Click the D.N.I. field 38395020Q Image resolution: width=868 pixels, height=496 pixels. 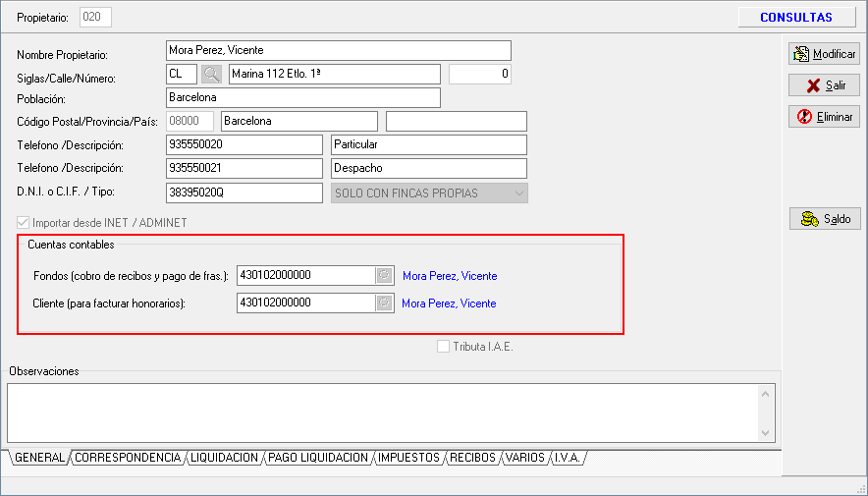click(244, 193)
